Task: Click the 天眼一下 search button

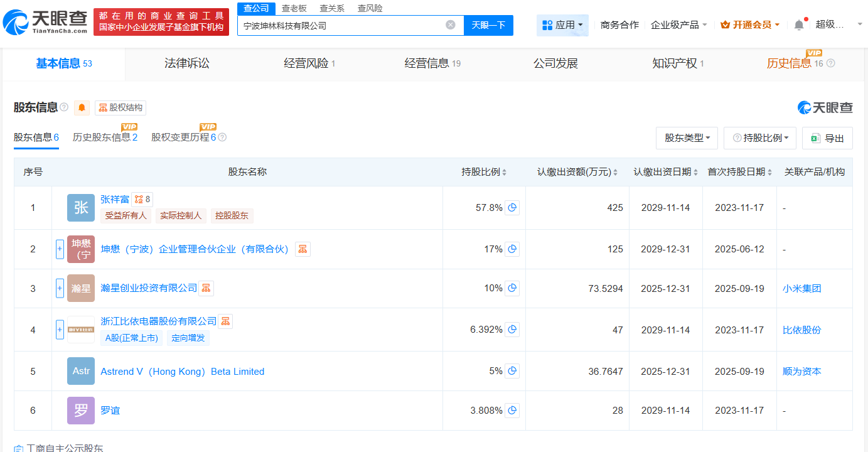Action: (488, 25)
